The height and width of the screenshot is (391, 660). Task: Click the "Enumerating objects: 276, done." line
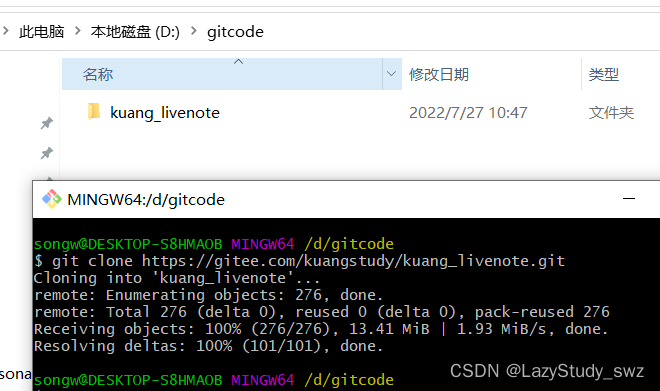(208, 295)
